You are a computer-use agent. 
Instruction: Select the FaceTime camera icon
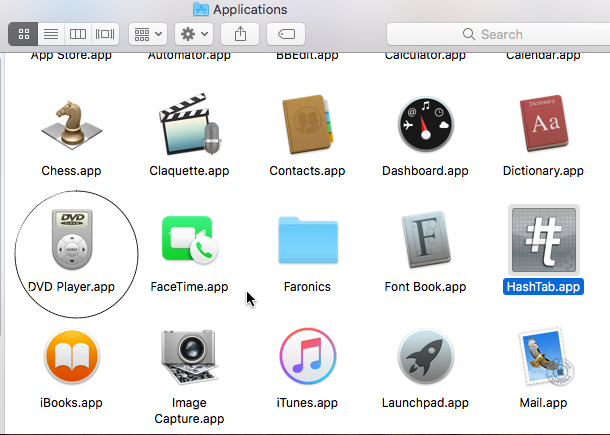(x=190, y=240)
